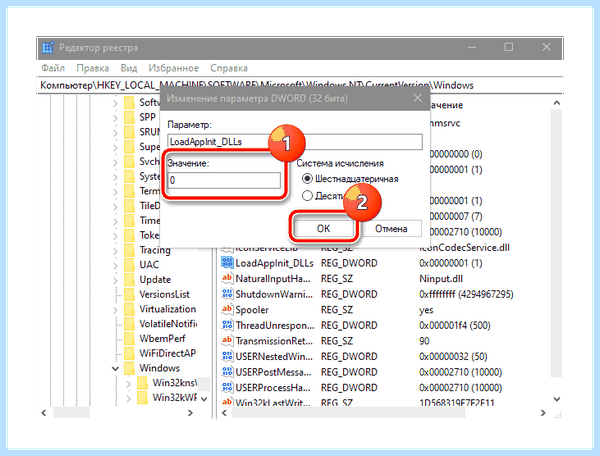Viewport: 600px width, 456px height.
Task: Click the ThreadUnresponsive DWORD icon
Action: (x=227, y=325)
